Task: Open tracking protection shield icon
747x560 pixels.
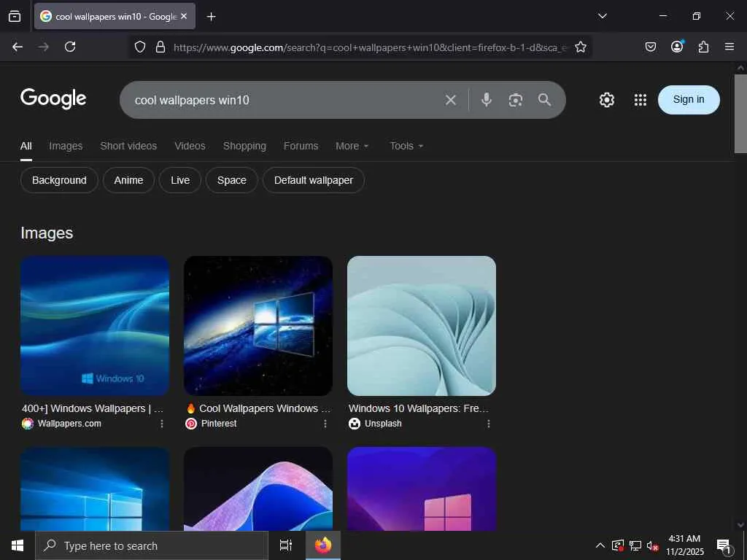Action: [139, 47]
